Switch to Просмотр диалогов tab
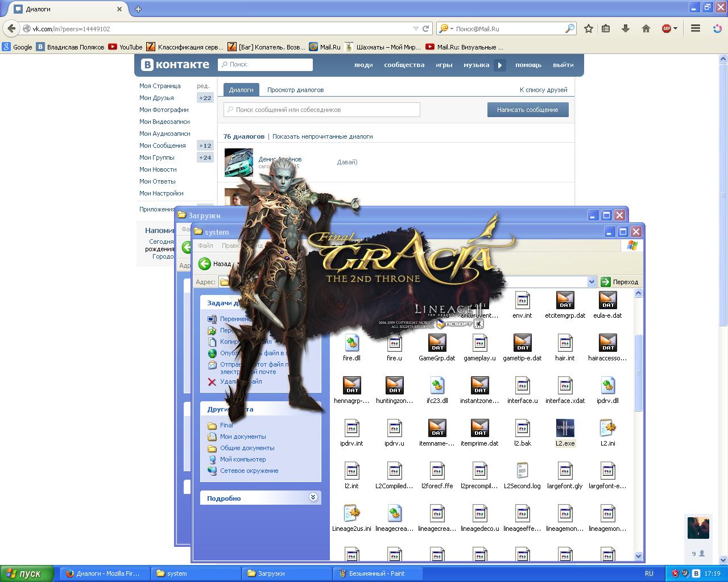This screenshot has height=582, width=728. click(295, 90)
